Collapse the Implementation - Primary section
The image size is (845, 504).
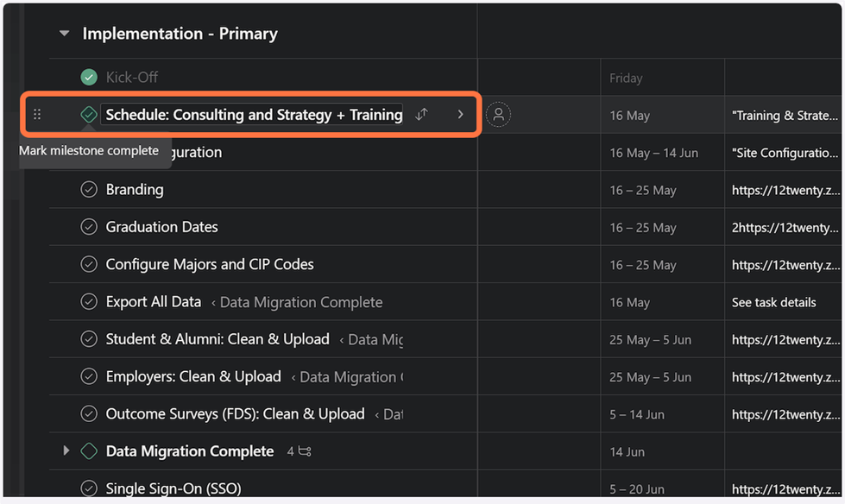pos(64,35)
